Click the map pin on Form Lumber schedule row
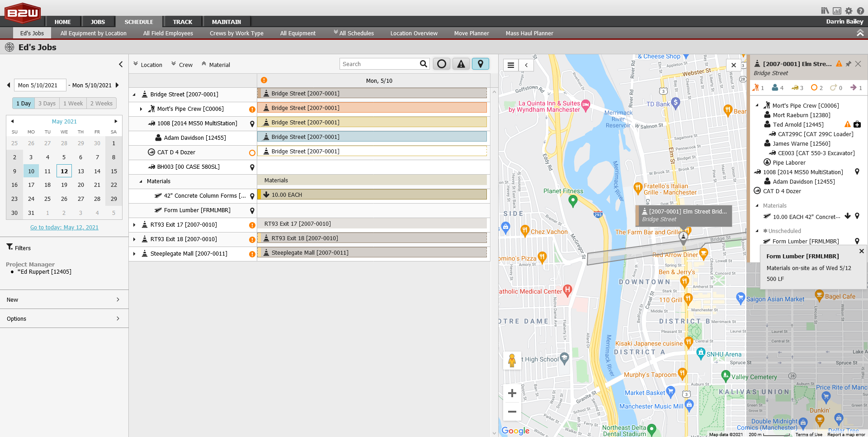The image size is (868, 437). click(252, 211)
